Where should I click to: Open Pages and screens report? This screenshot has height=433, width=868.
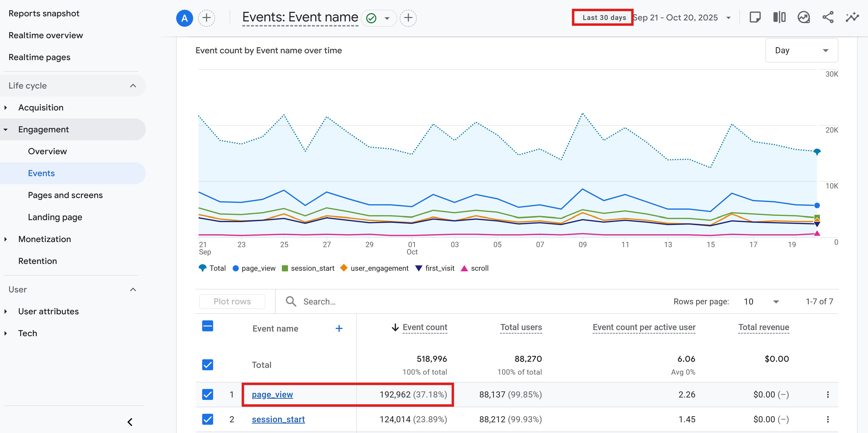[65, 195]
